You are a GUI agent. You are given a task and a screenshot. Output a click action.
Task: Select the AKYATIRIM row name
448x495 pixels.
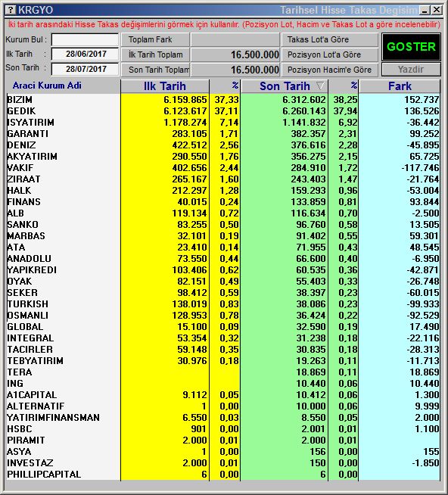coord(32,157)
